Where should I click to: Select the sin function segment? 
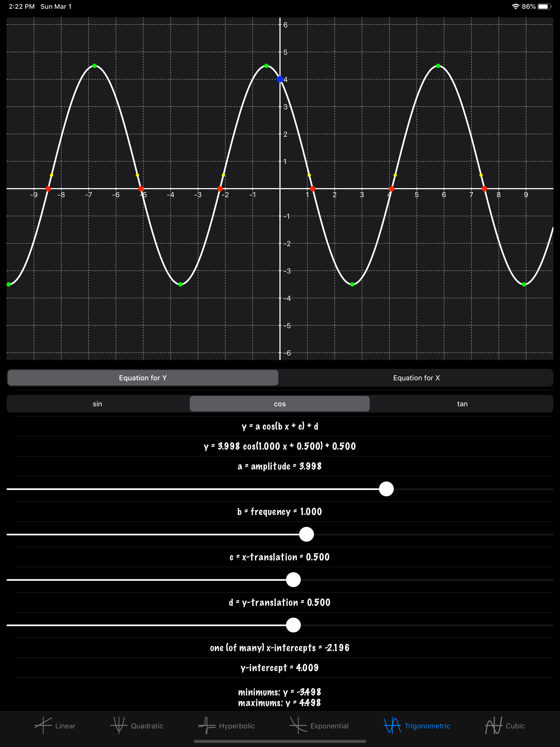[x=97, y=404]
